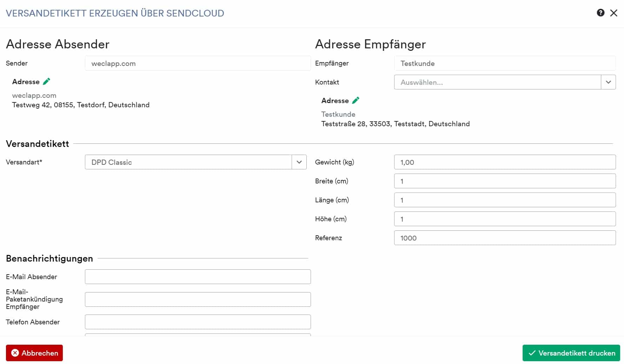Click the Referenz label
The height and width of the screenshot is (364, 624).
coord(328,238)
